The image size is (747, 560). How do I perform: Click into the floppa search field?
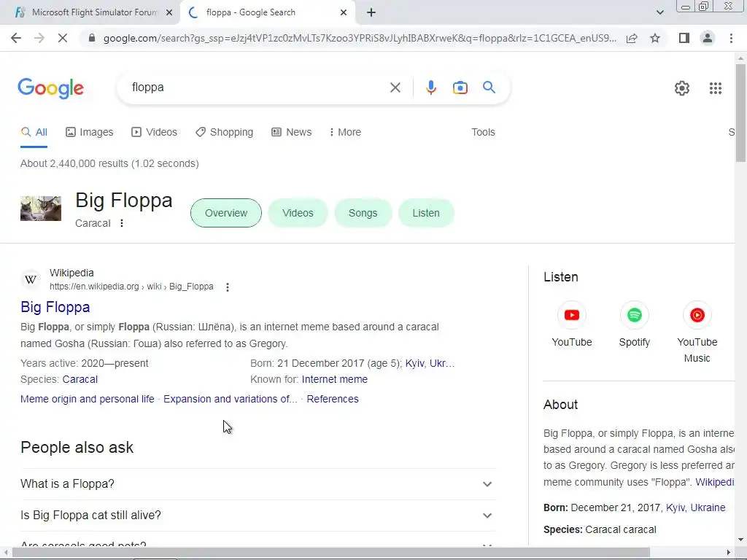click(x=258, y=87)
